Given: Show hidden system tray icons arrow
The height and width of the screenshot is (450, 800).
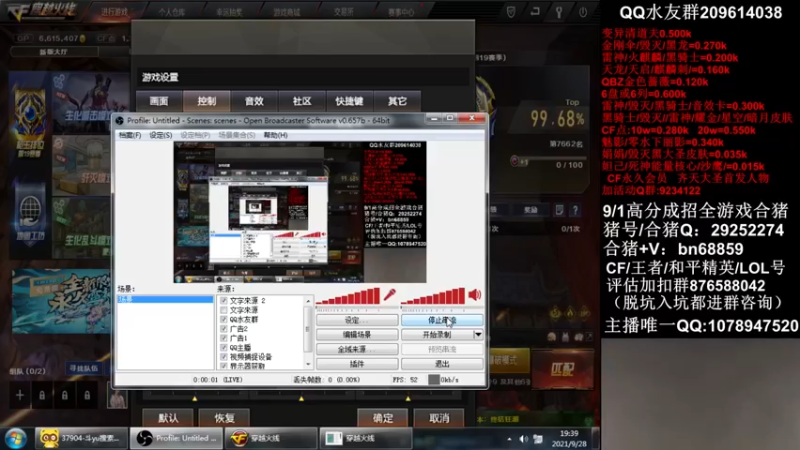Looking at the screenshot, I should [x=509, y=439].
